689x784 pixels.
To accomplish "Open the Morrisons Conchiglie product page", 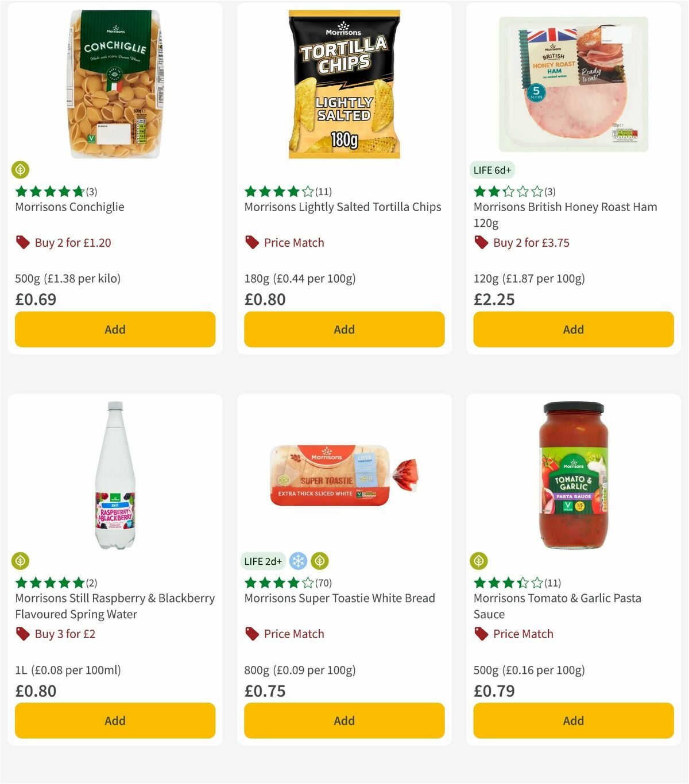I will pos(69,207).
